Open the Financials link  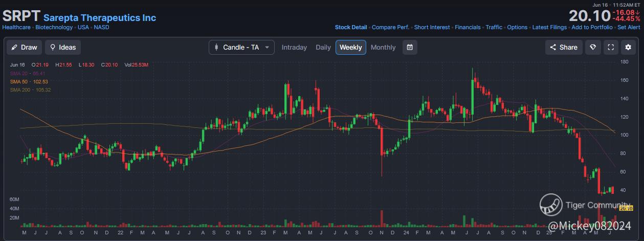click(468, 27)
